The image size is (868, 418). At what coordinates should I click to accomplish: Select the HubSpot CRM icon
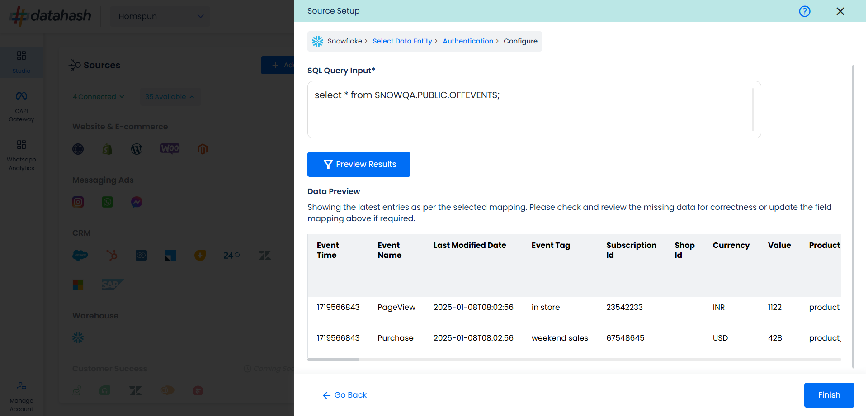(112, 256)
